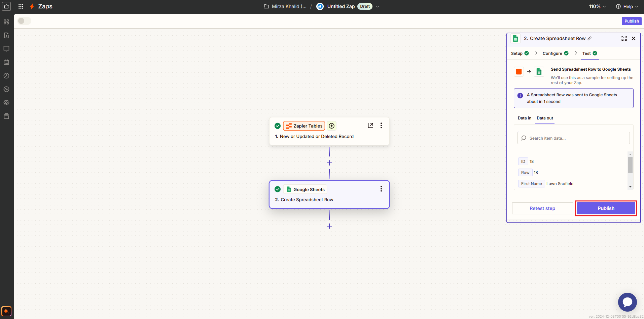Image resolution: width=644 pixels, height=319 pixels.
Task: Switch to the Data in tab
Action: 524,118
